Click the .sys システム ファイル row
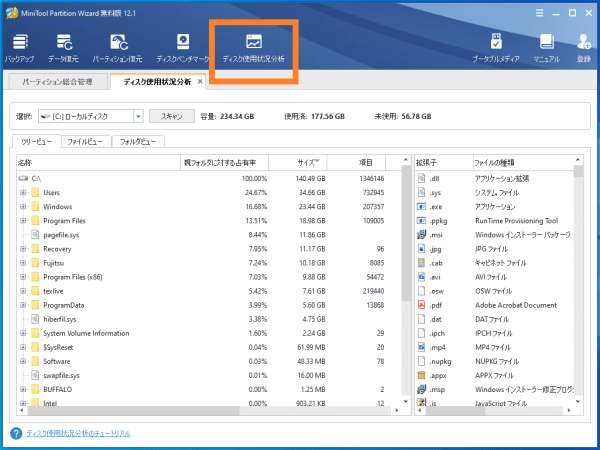This screenshot has width=600, height=450. click(x=494, y=192)
